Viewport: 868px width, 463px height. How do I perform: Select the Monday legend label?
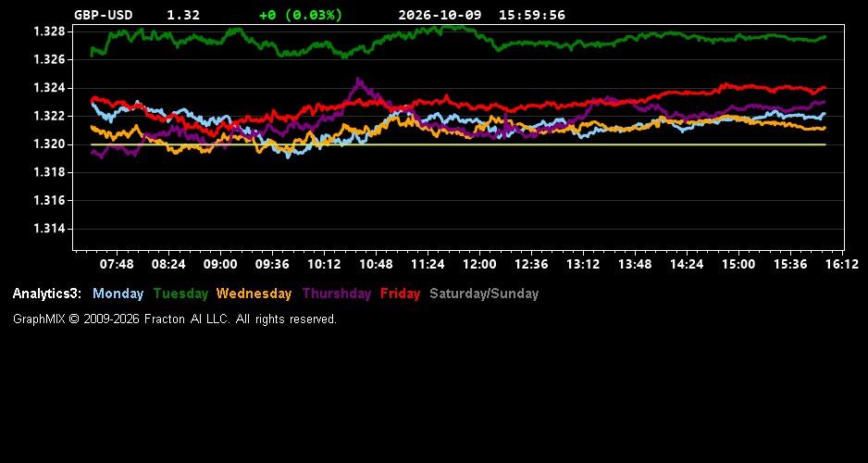[x=118, y=294]
